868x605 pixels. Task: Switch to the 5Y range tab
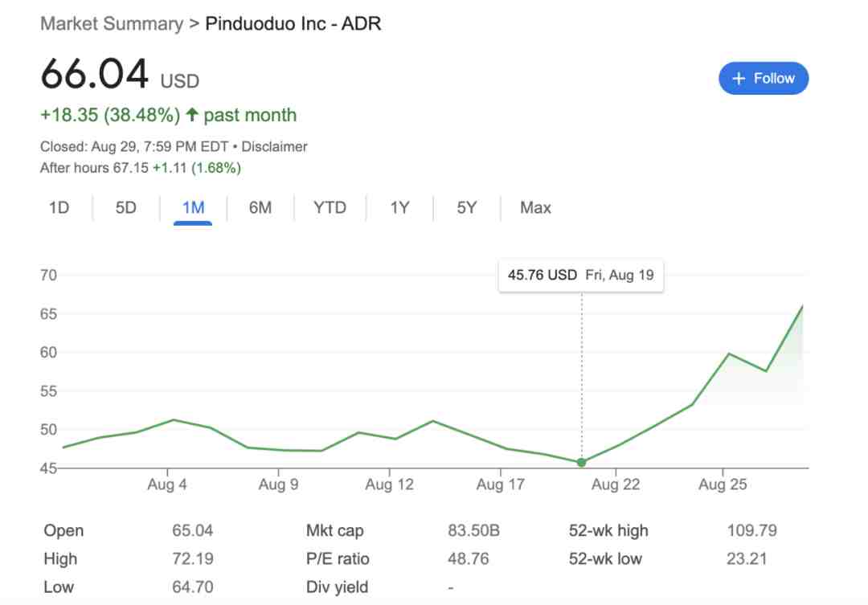pyautogui.click(x=467, y=207)
